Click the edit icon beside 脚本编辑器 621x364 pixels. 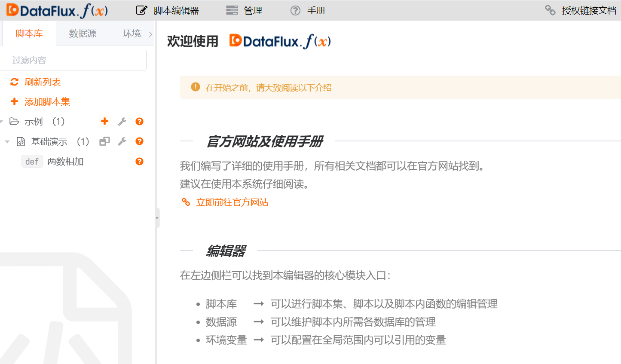(141, 10)
